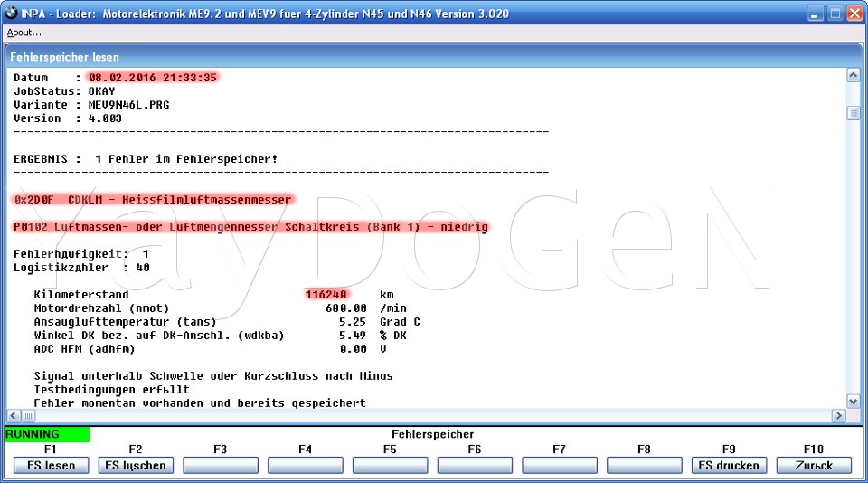Maximize the INPA Loader window
The image size is (868, 483).
[835, 14]
